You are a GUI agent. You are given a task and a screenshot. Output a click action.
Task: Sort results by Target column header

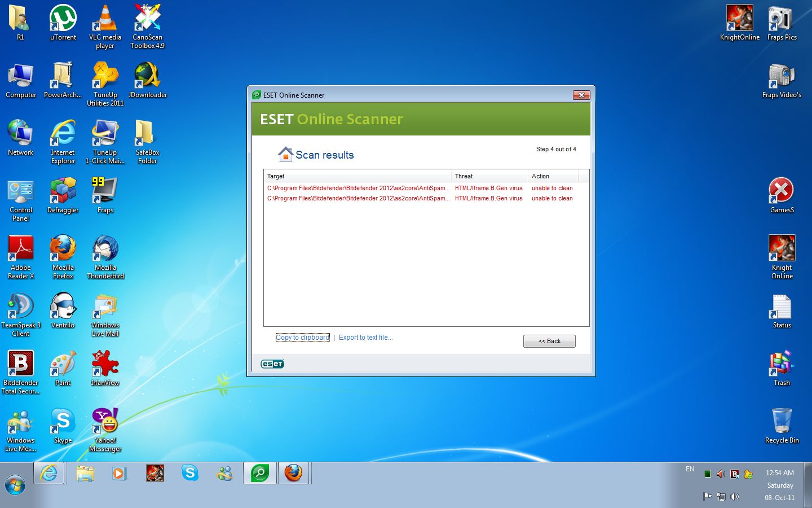pyautogui.click(x=358, y=176)
